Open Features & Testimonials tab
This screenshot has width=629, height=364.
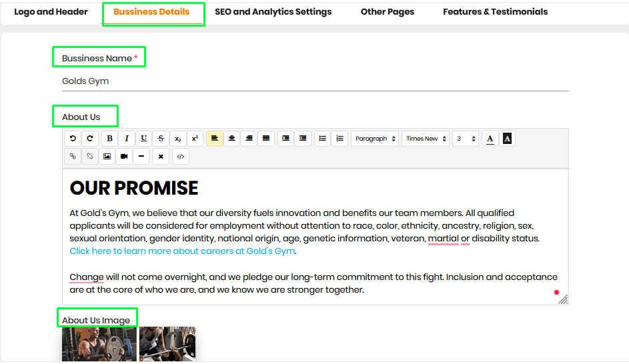click(496, 11)
